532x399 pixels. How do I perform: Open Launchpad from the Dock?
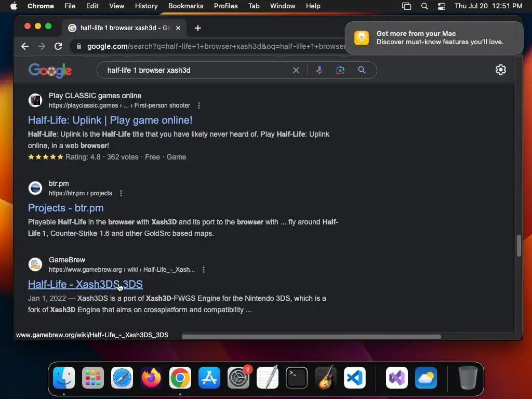93,378
